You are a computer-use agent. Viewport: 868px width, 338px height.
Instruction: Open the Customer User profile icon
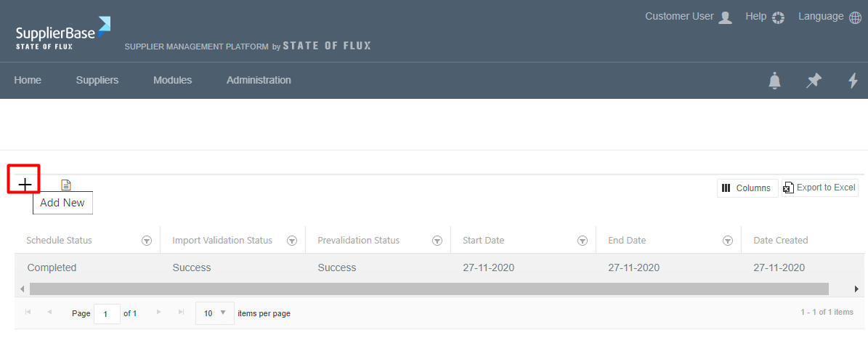point(725,17)
